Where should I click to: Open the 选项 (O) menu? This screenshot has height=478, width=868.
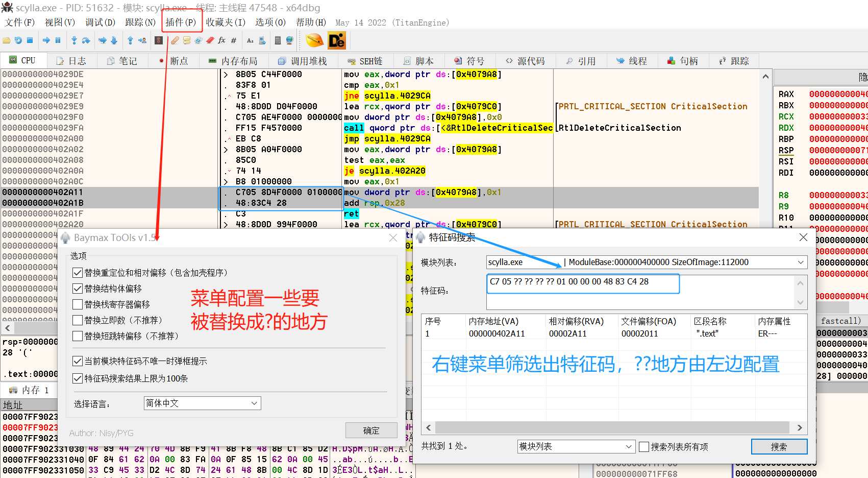(x=270, y=22)
